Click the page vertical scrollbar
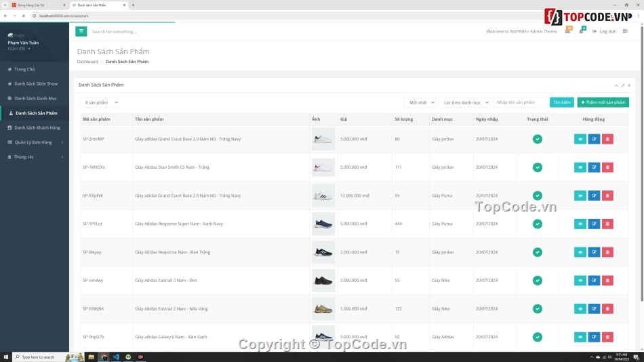Screen dimensions: 644x362 tap(641, 164)
